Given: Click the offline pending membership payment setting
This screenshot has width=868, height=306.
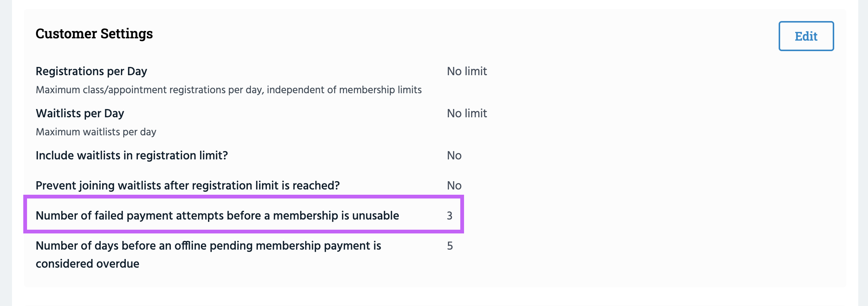Looking at the screenshot, I should click(x=208, y=246).
